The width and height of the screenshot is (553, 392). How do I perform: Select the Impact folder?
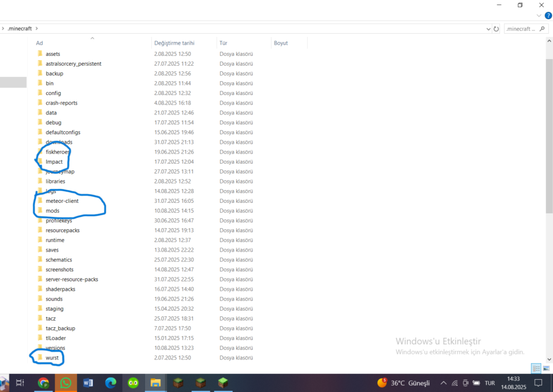[x=54, y=162]
